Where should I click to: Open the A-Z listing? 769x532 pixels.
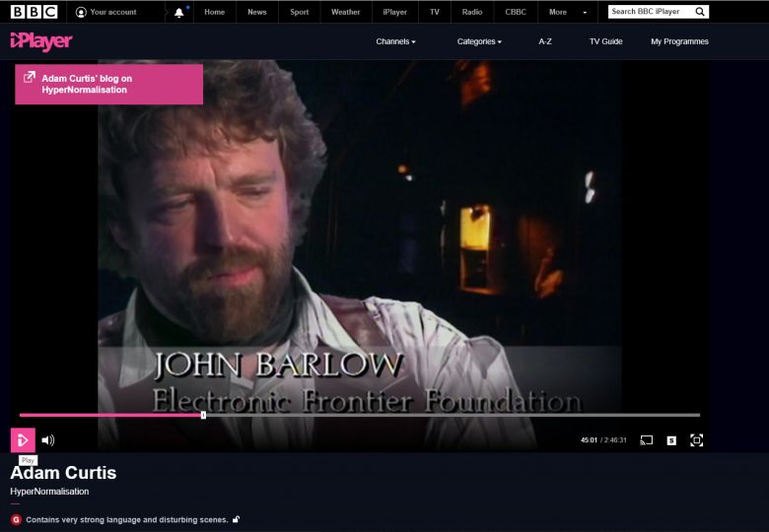545,41
